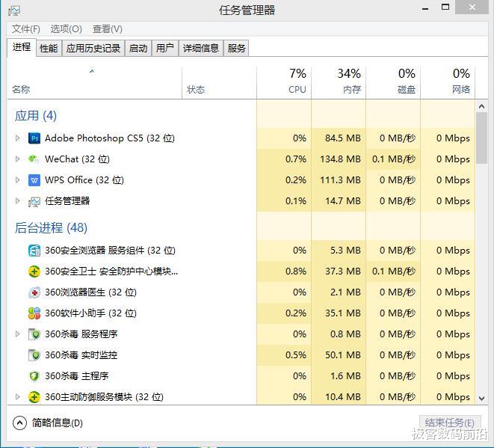Click 360杀毒 实时监控 memory 50.1 MB
The image size is (494, 448).
(343, 355)
